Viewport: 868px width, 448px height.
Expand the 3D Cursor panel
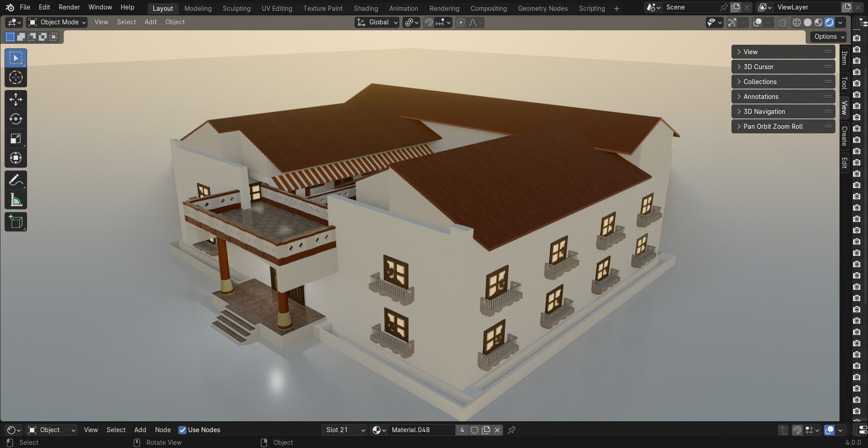point(783,67)
